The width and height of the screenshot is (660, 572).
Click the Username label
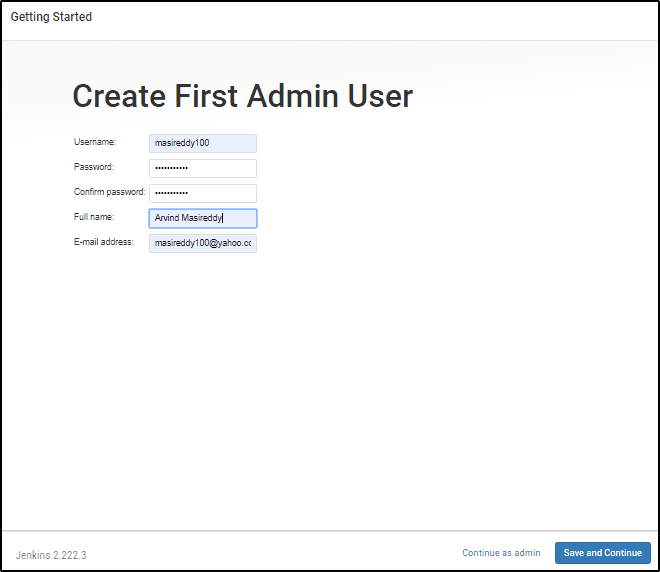click(94, 142)
